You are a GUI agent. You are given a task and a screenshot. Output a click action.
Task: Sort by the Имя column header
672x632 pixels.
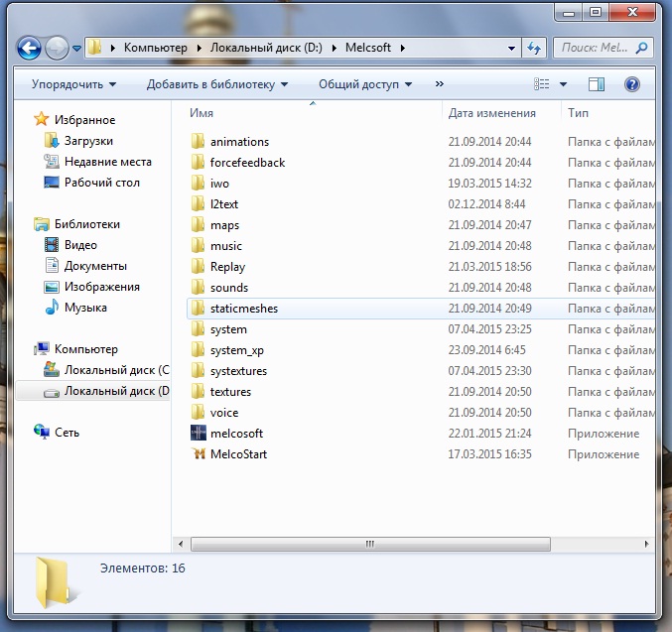[x=202, y=113]
